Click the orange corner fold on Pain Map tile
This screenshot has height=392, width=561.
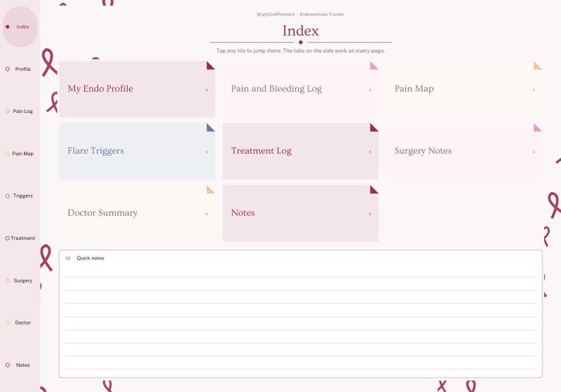[538, 66]
